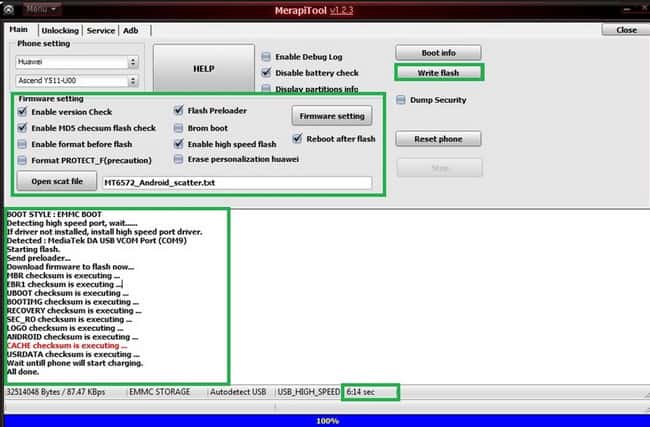
Task: Switch to the Service tab
Action: point(100,31)
